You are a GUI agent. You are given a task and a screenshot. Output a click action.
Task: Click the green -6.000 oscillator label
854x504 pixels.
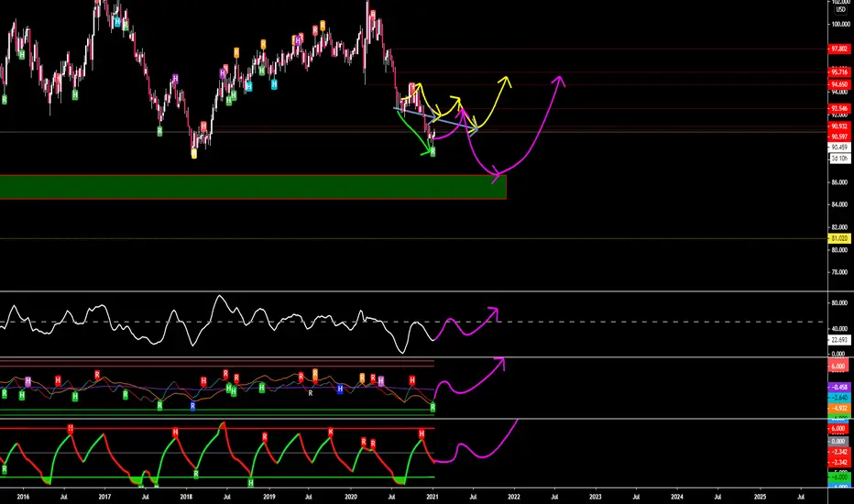[x=839, y=477]
